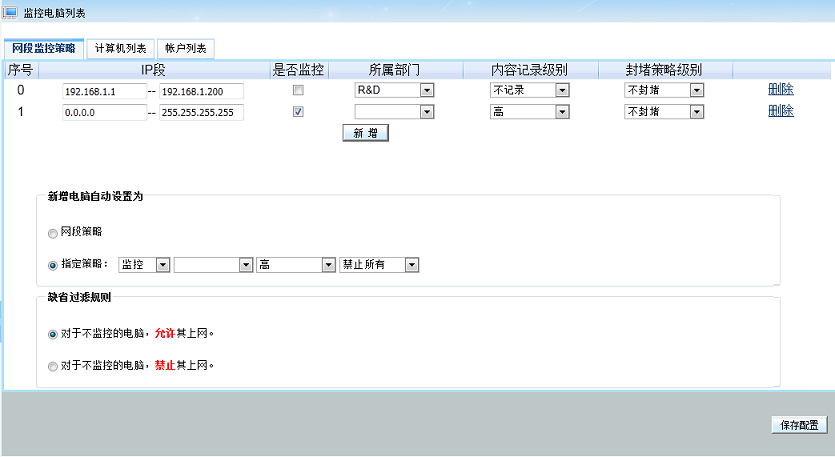Click the 新增 button
835x457 pixels.
click(364, 133)
